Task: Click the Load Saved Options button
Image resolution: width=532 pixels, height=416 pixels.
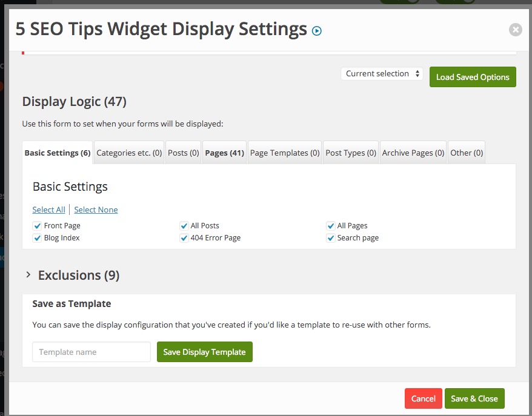Action: (x=473, y=77)
